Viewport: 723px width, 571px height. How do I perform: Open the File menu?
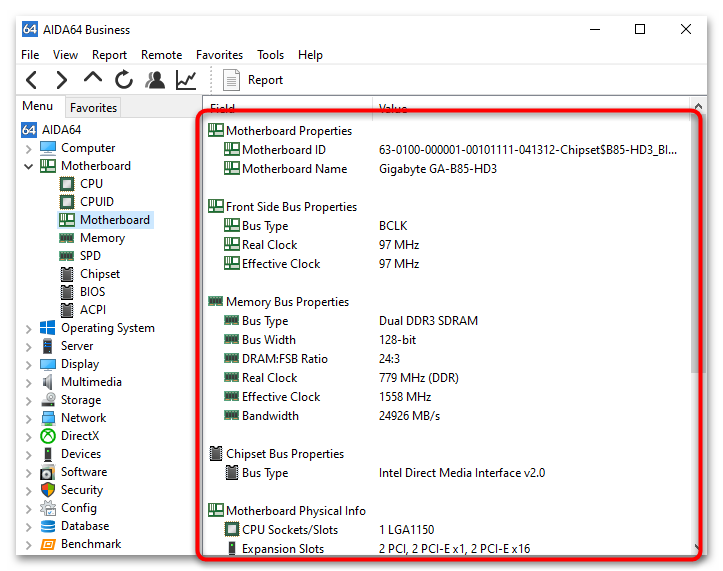(x=30, y=55)
